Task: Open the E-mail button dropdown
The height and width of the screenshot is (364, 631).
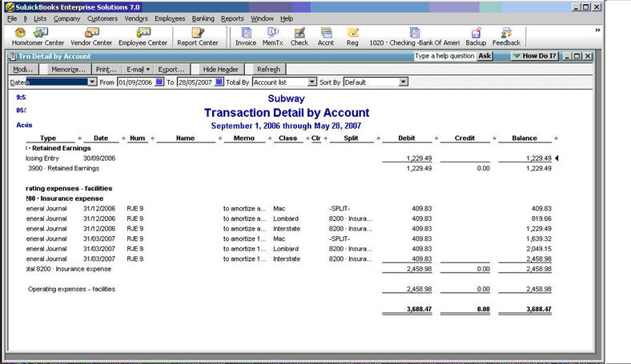Action: 138,70
